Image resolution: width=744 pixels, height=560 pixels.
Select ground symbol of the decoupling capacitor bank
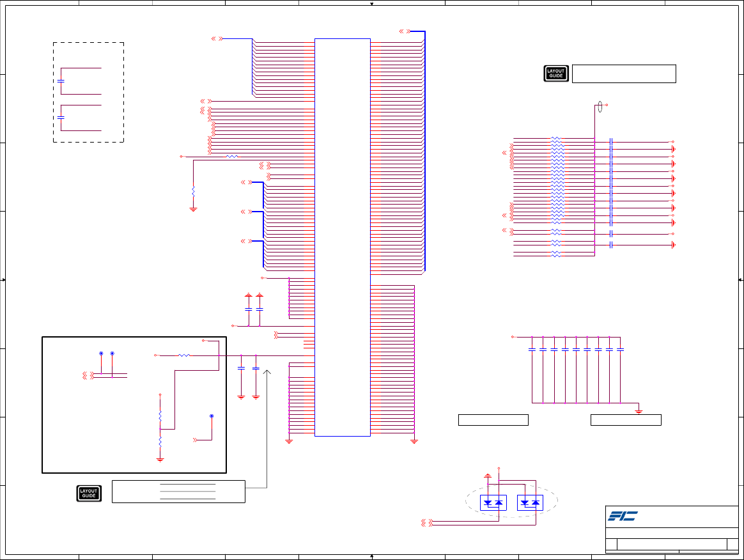coord(639,411)
